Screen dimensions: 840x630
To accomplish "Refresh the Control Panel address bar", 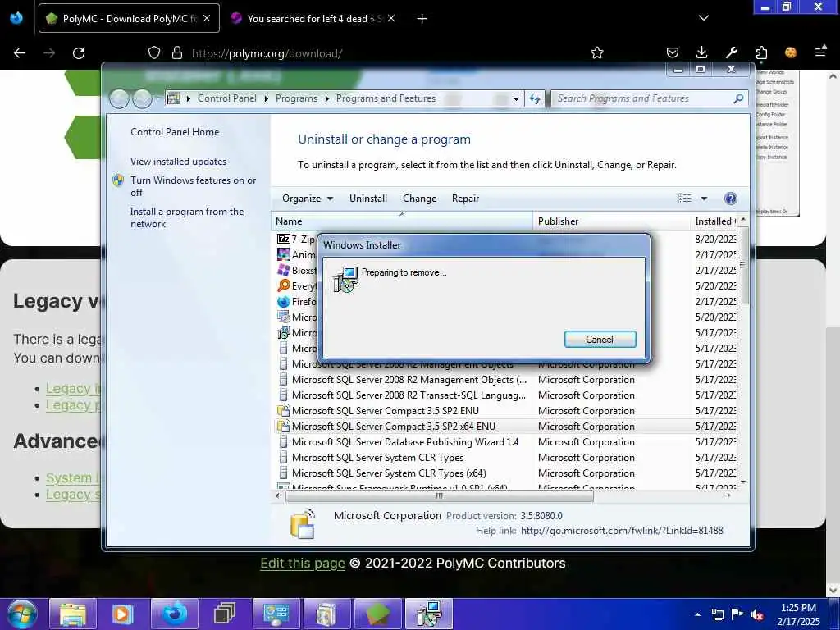I will [x=535, y=98].
